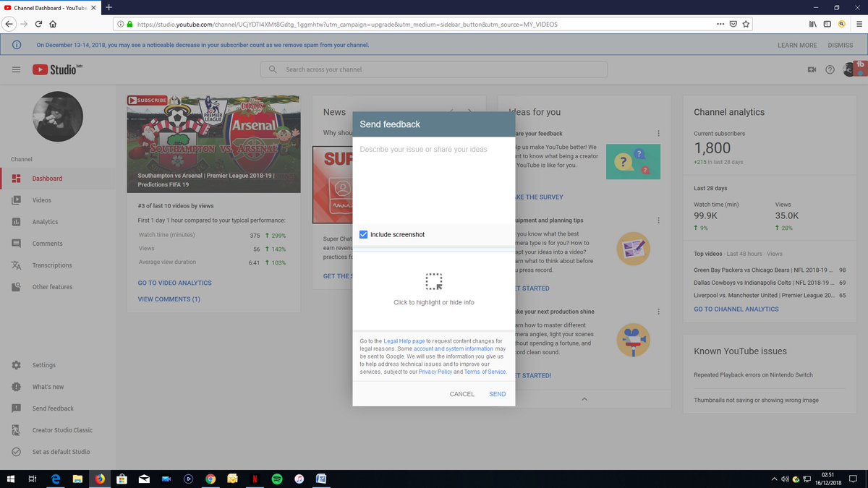Click the channel profile picture in the sidebar
Image resolution: width=868 pixels, height=488 pixels.
[x=58, y=116]
